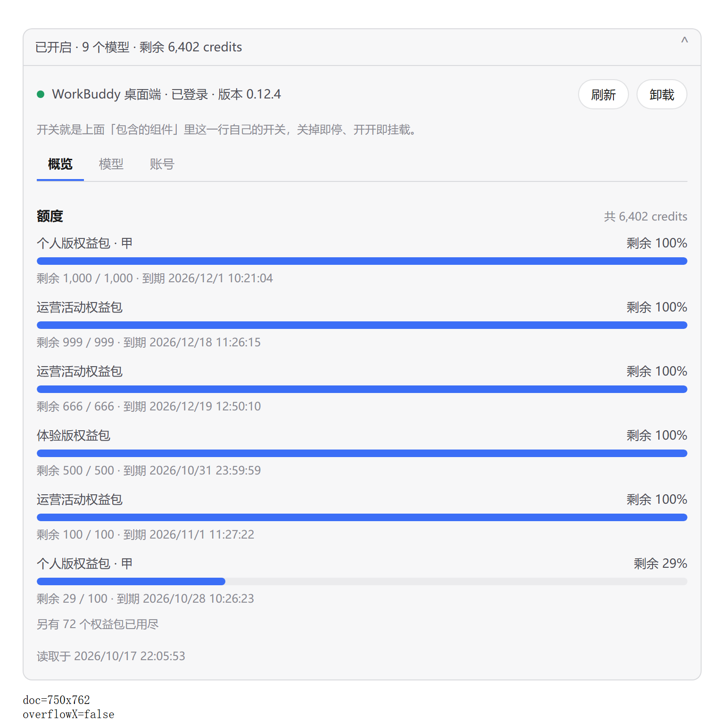Collapse the panel with the top-right chevron
Viewport: 728px width, 720px height.
pyautogui.click(x=684, y=41)
